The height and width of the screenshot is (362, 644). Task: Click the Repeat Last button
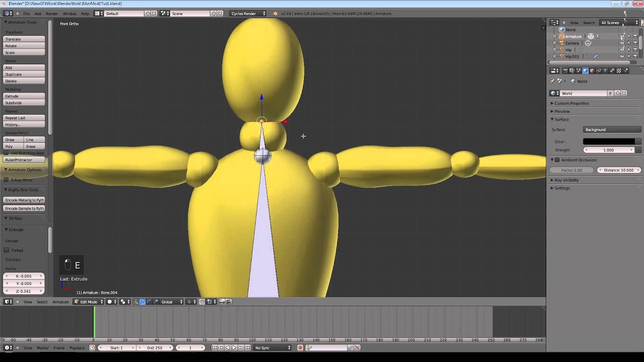[24, 118]
